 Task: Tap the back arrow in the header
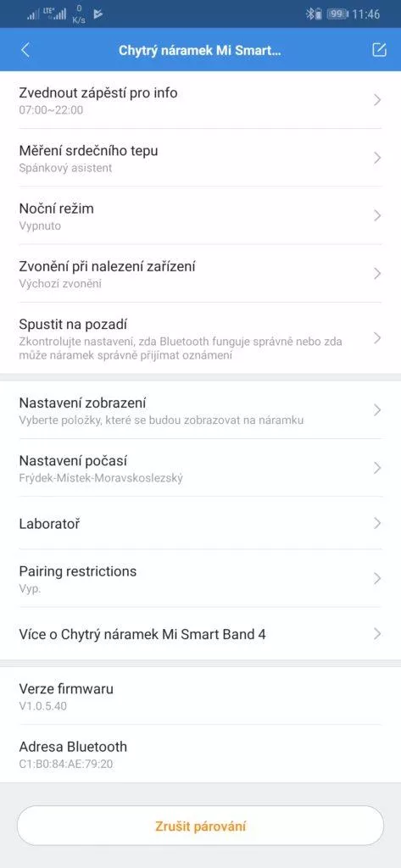click(x=25, y=50)
